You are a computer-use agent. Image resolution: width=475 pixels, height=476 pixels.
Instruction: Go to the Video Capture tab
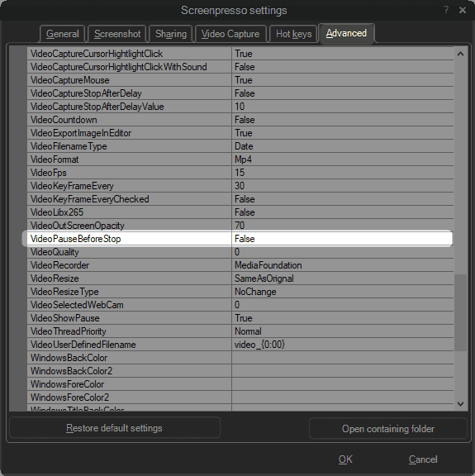[230, 34]
